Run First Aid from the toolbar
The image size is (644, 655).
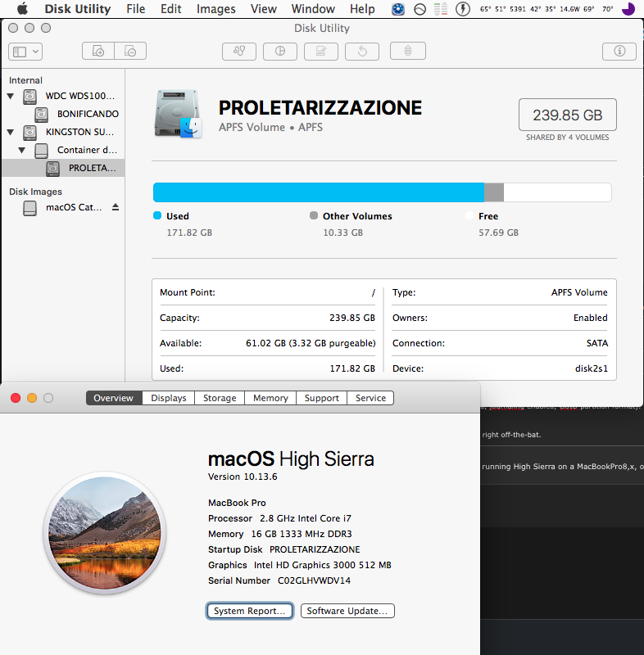[239, 51]
